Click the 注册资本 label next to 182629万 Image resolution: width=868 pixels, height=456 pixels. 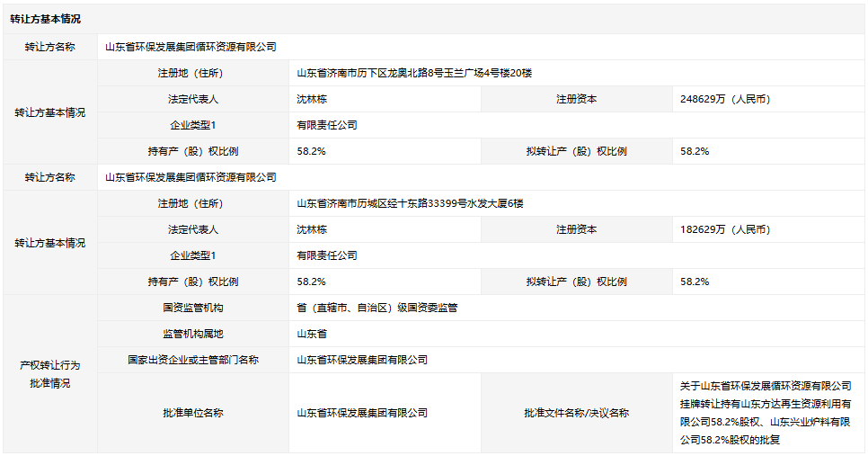(576, 229)
